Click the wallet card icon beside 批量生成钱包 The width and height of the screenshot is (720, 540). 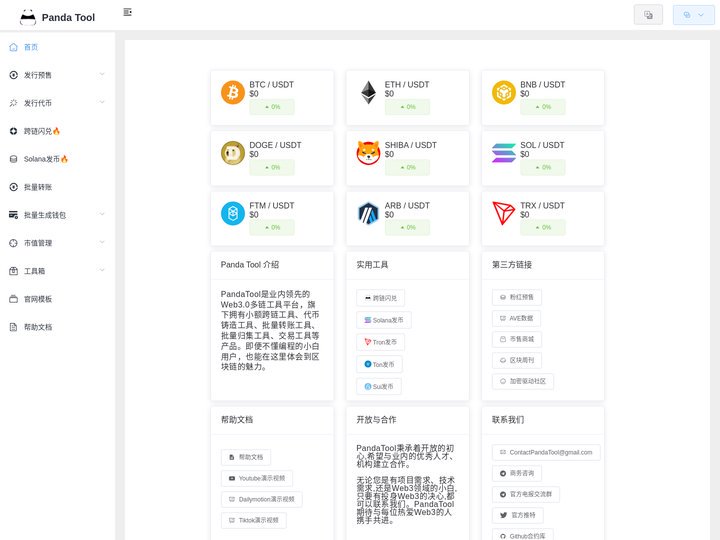pyautogui.click(x=13, y=215)
